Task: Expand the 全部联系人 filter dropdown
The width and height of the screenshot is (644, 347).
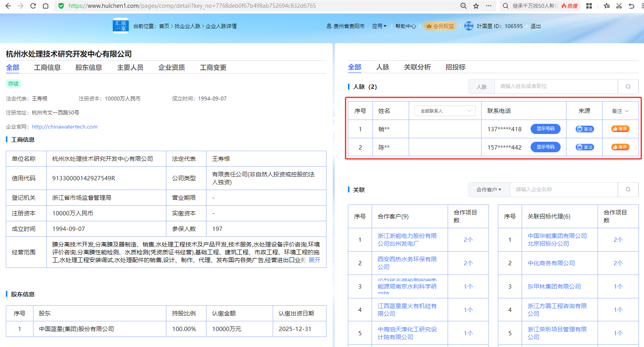Action: click(445, 111)
